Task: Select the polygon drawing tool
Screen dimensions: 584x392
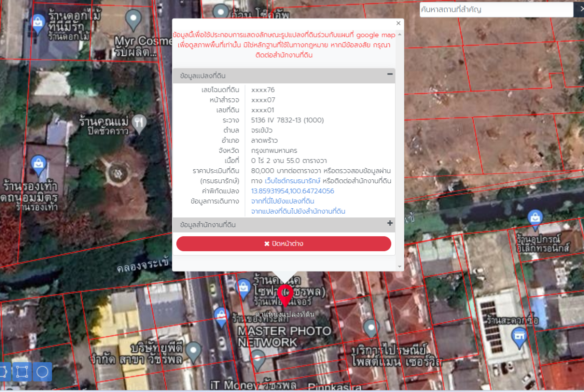Action: pos(3,372)
